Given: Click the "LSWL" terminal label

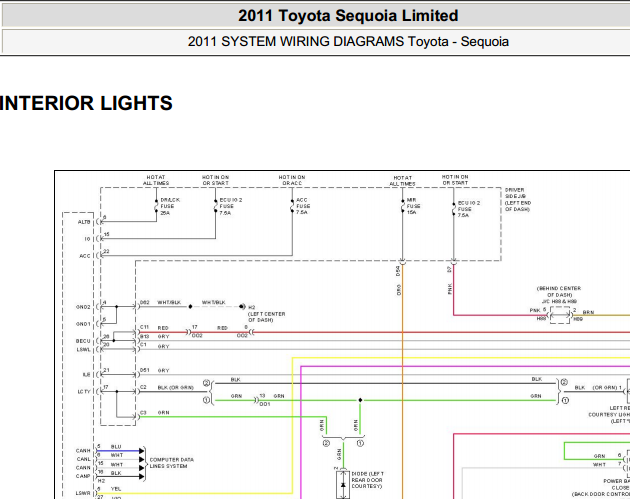Looking at the screenshot, I should click(84, 350).
